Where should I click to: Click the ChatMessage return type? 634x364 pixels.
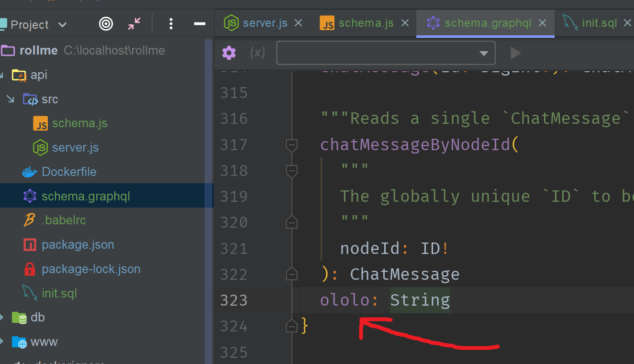coord(405,275)
